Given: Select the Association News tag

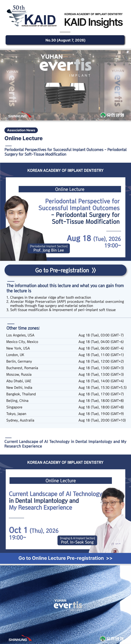Looking at the screenshot, I should [21, 130].
